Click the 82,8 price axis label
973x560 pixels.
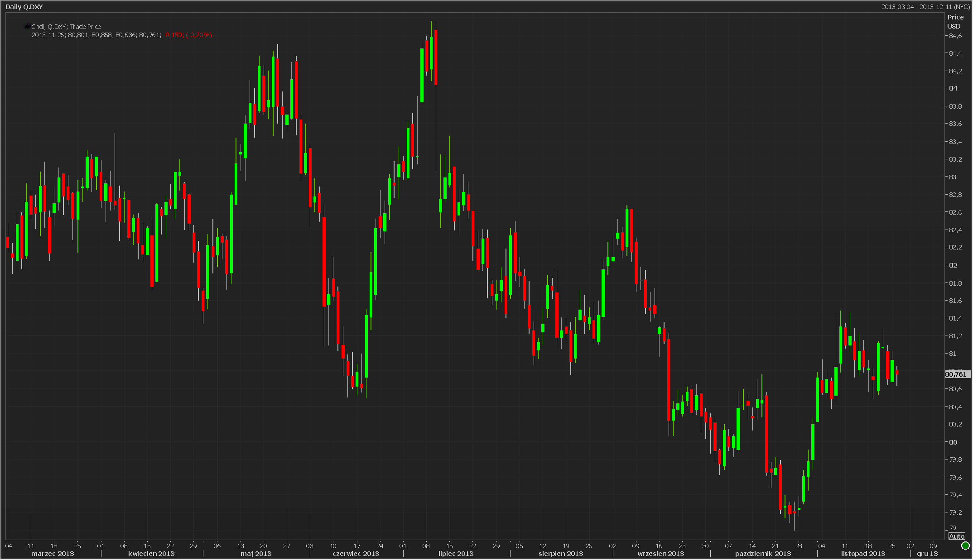click(955, 195)
